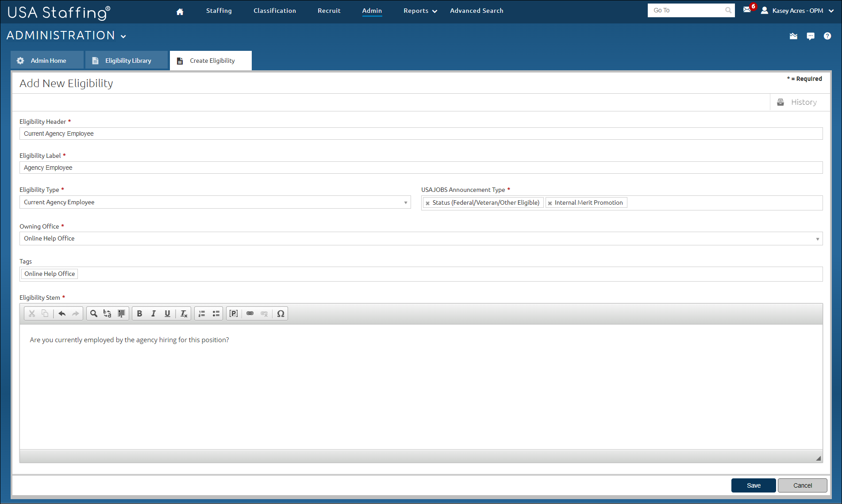842x504 pixels.
Task: Insert a numbered list in the editor
Action: pos(202,313)
